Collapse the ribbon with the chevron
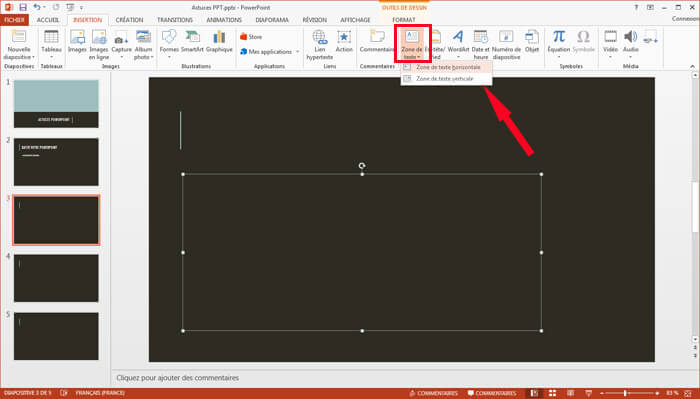Viewport: 700px width, 399px height. (692, 66)
